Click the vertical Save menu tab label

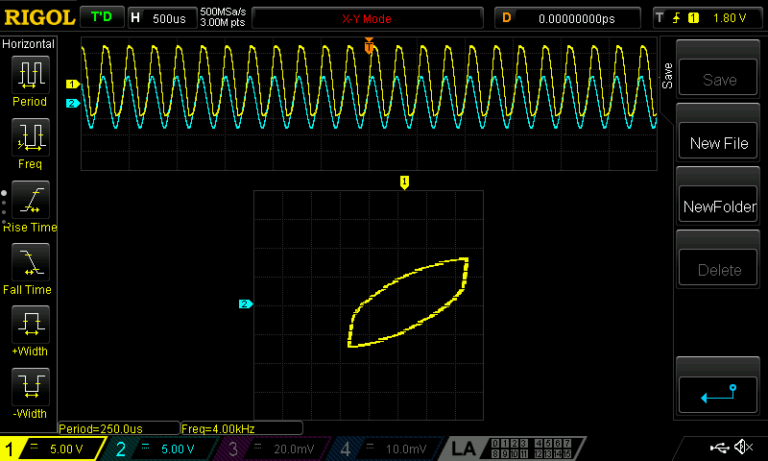click(x=667, y=76)
